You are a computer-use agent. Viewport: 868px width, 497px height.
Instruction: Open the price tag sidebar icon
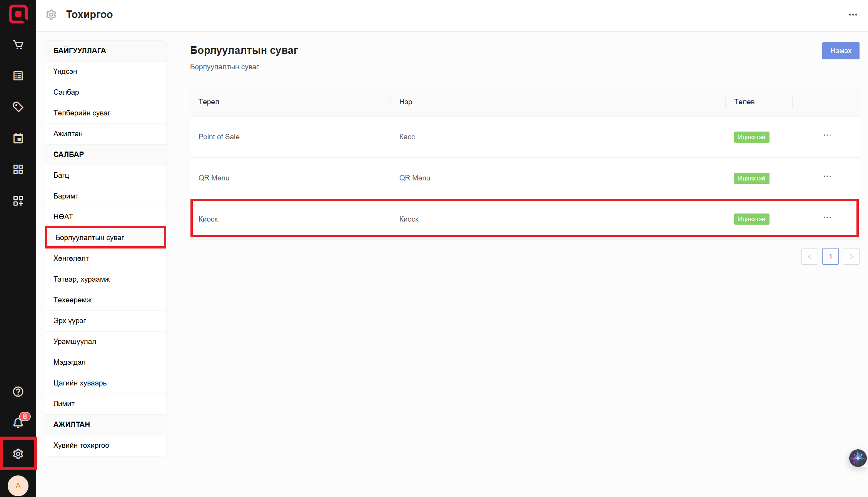(18, 107)
